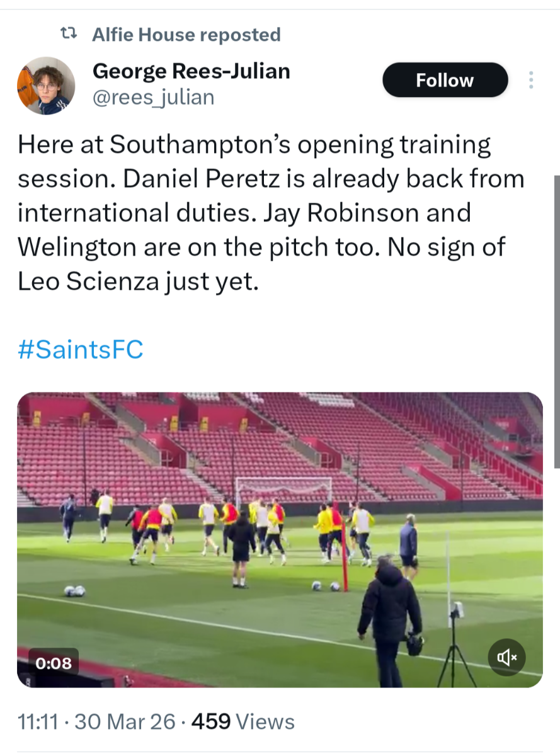Click the Leo Scienza line of the tweet
Viewport: 560px width, 756px height.
(x=138, y=281)
